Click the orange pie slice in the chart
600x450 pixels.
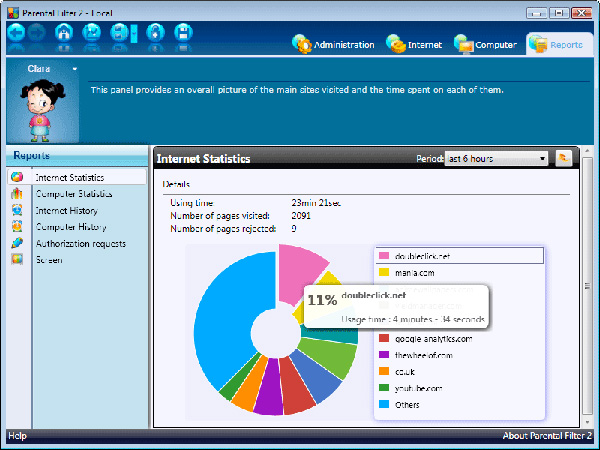click(251, 386)
